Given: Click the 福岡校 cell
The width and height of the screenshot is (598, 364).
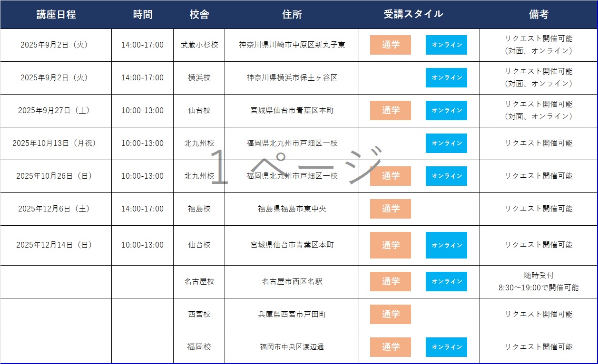Looking at the screenshot, I should (x=199, y=347).
